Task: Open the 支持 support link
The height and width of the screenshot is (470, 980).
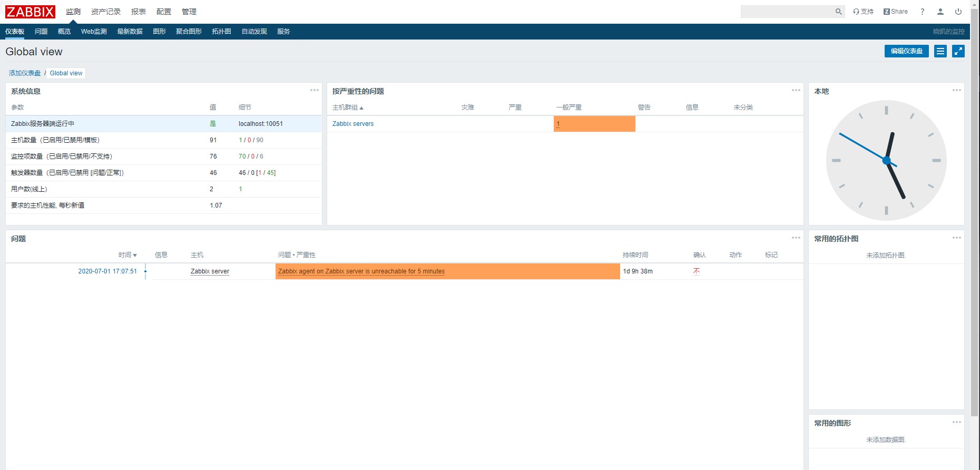Action: click(x=863, y=12)
